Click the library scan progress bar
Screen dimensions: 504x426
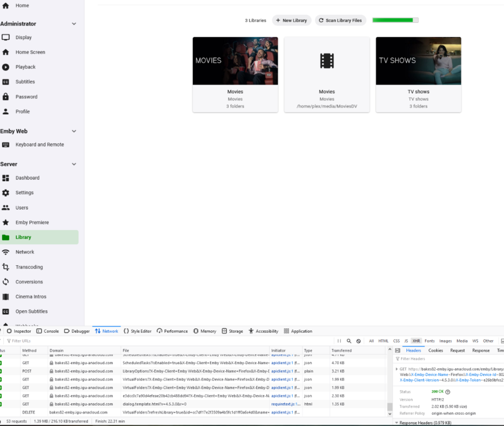pos(396,20)
